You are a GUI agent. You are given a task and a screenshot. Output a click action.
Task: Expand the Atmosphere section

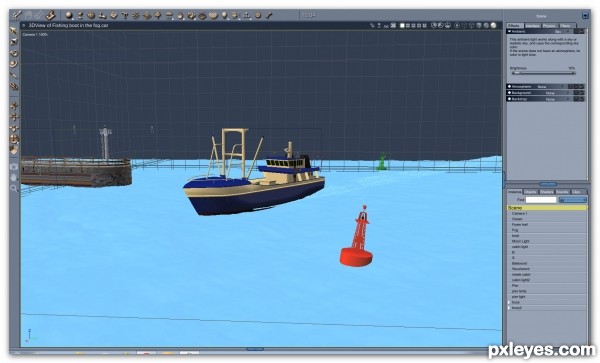[x=509, y=86]
